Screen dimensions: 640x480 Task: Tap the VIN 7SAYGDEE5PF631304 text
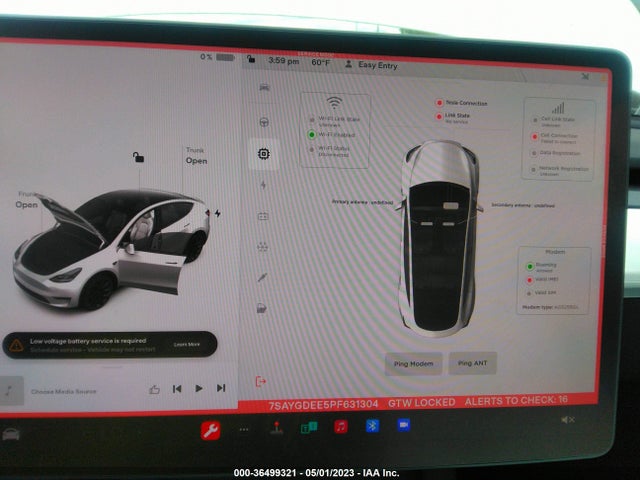[323, 405]
